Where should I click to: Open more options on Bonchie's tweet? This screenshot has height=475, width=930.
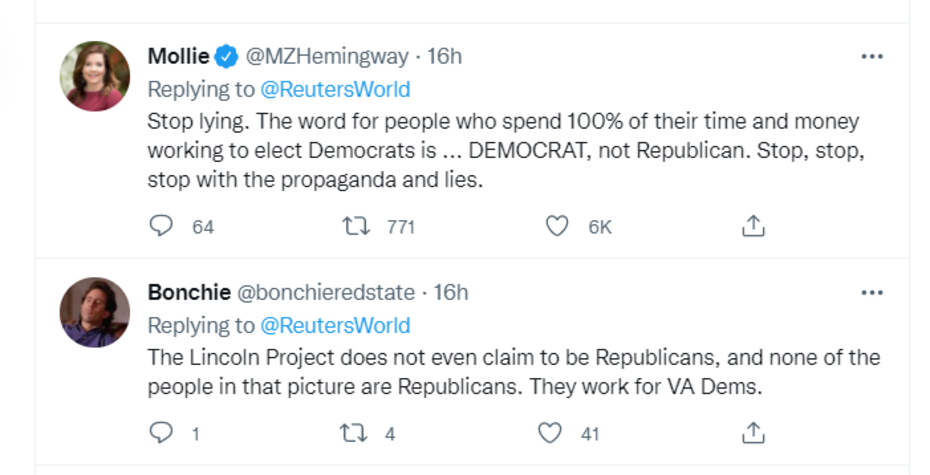click(872, 292)
